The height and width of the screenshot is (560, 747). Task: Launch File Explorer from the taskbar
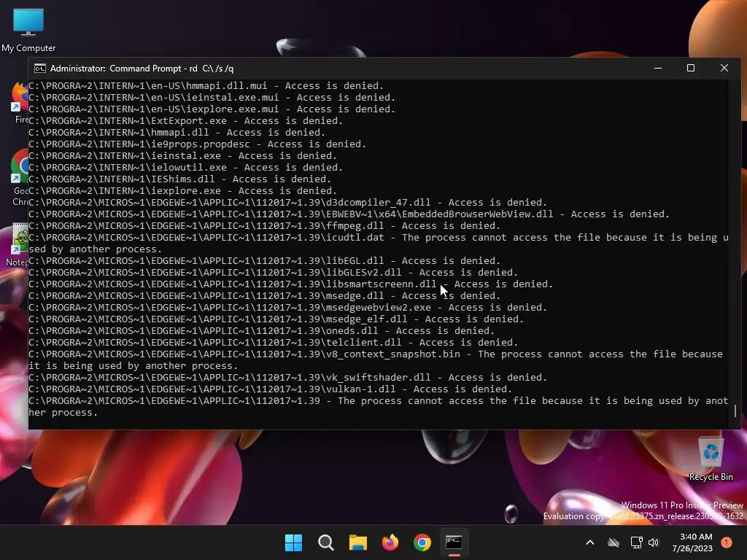point(357,542)
